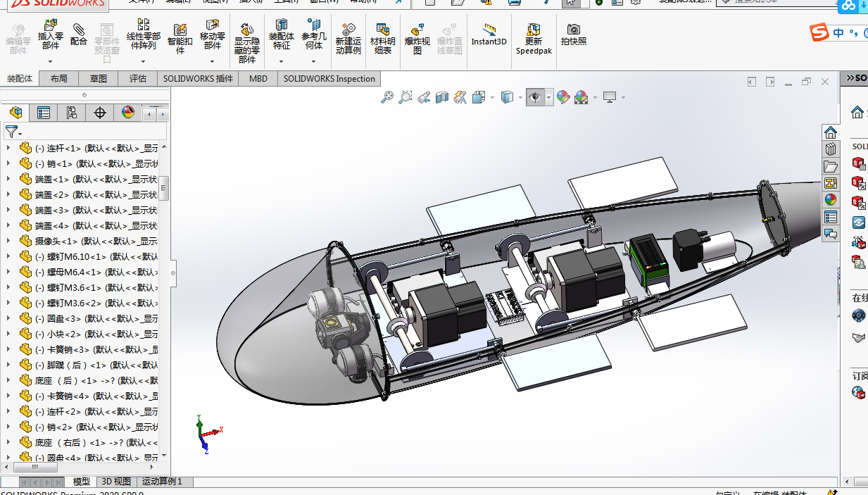Switch to the 评估 tab
The width and height of the screenshot is (868, 495).
pos(138,79)
